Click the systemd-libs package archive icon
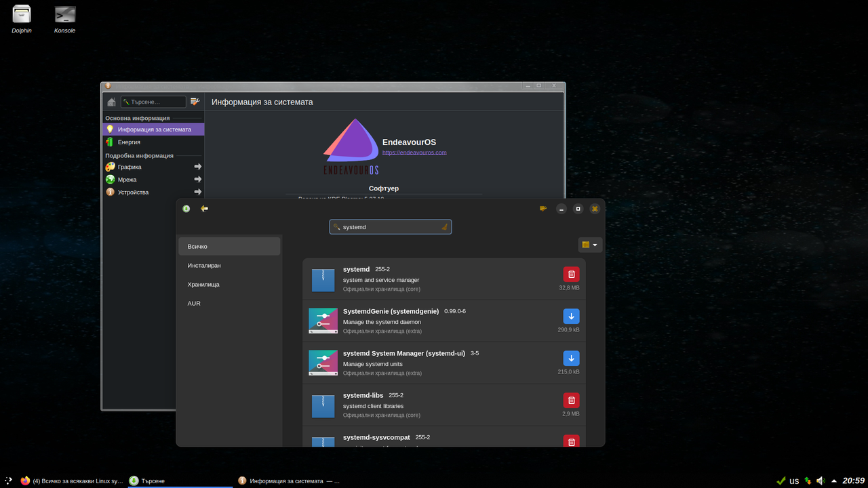The height and width of the screenshot is (488, 868). pyautogui.click(x=323, y=406)
